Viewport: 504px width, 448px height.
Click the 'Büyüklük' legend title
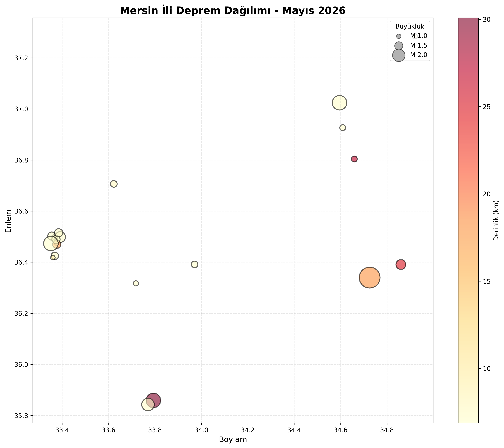click(x=410, y=26)
